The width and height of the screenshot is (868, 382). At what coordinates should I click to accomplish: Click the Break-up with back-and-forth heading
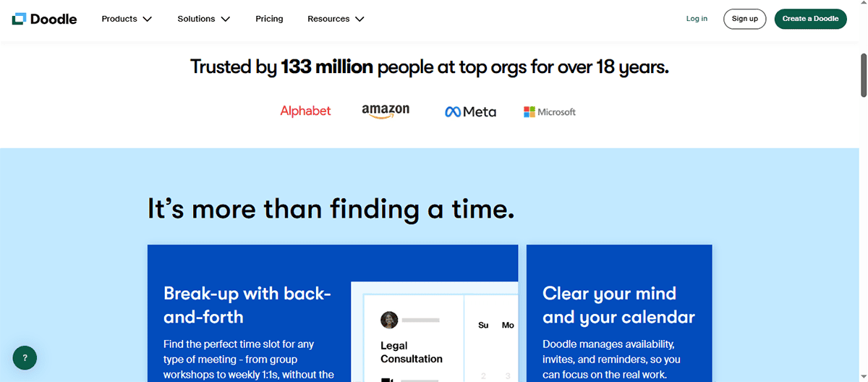247,305
